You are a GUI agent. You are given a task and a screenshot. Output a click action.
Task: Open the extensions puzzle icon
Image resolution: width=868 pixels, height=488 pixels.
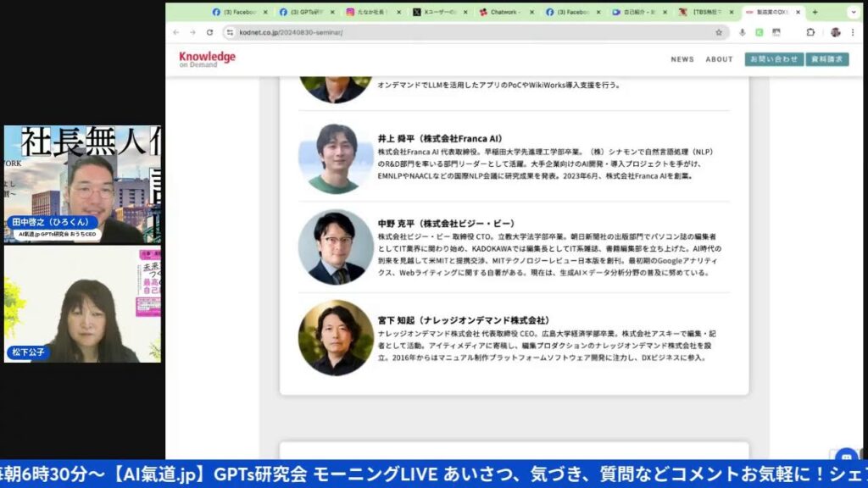tap(810, 32)
